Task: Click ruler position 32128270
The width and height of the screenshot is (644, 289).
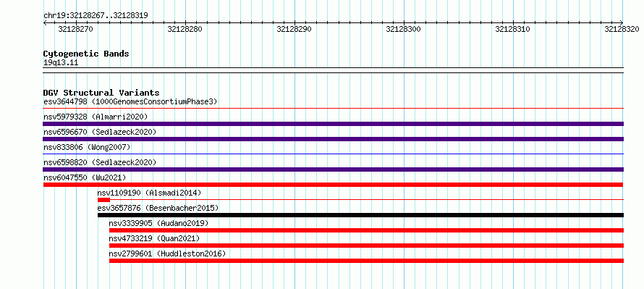Action: (x=75, y=29)
